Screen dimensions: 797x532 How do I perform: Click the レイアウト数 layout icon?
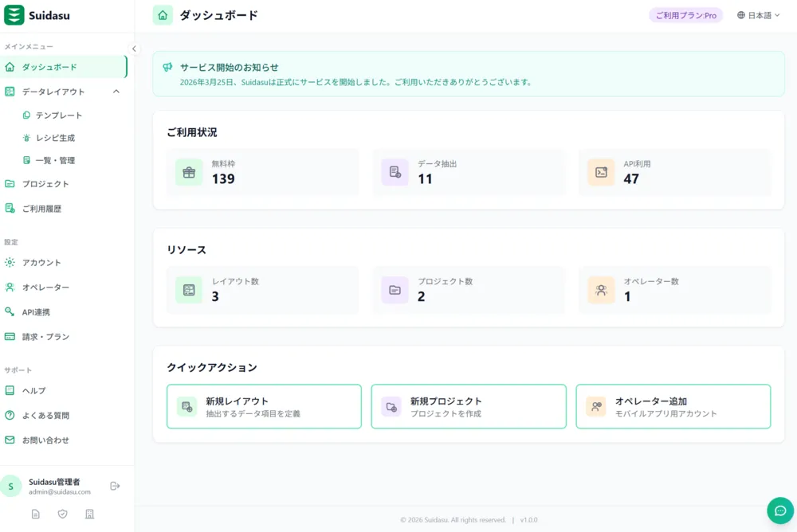(x=189, y=290)
